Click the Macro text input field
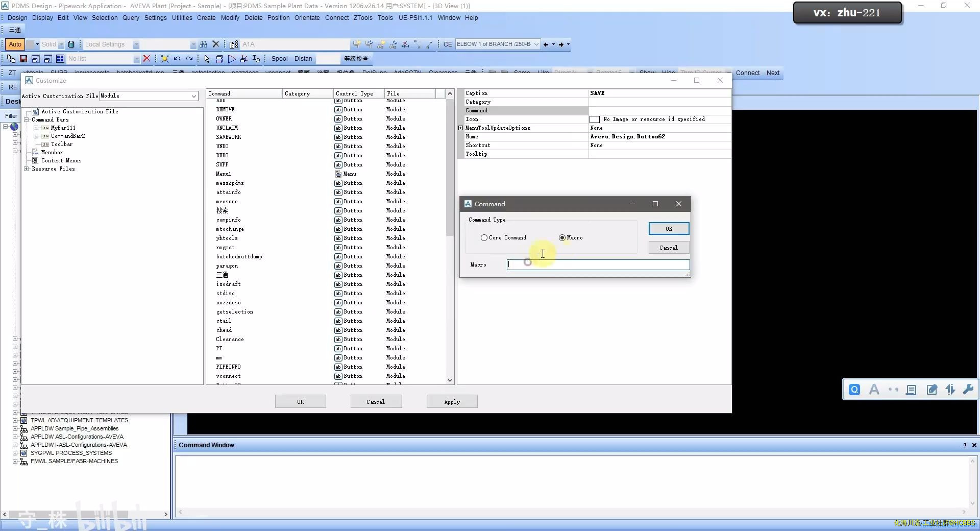This screenshot has height=531, width=980. coord(598,264)
